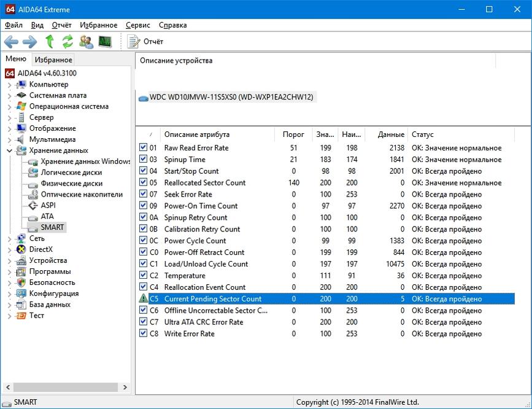Uncheck the 09 Power-On Time Count checkbox
Image resolution: width=532 pixels, height=409 pixels.
coord(143,206)
